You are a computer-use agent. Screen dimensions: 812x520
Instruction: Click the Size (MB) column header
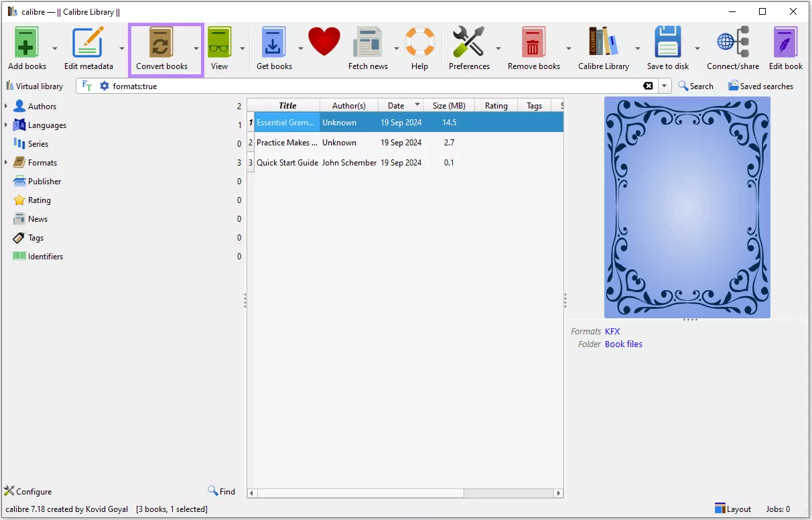(448, 106)
